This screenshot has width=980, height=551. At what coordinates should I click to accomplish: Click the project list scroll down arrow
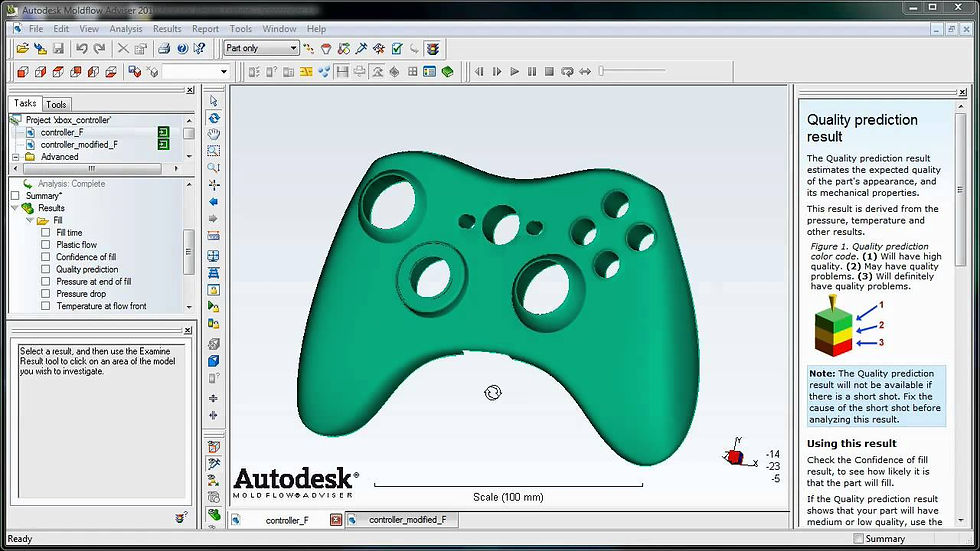pyautogui.click(x=189, y=157)
